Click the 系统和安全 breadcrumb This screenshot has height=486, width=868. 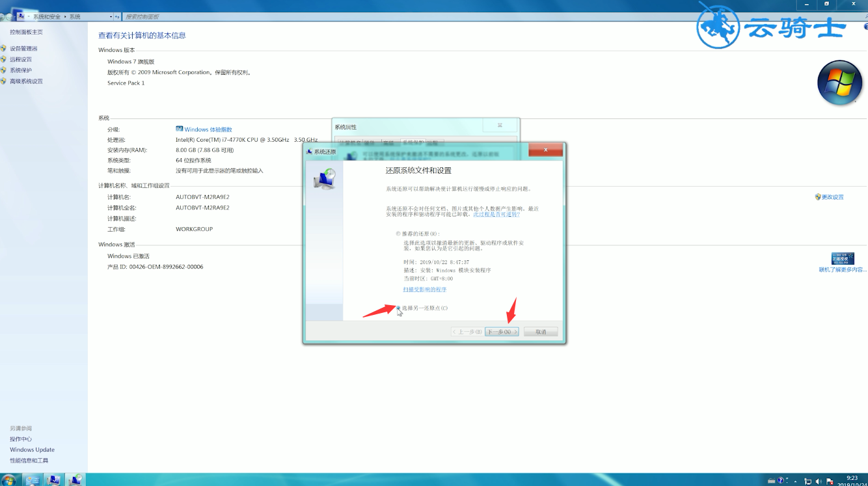point(47,16)
